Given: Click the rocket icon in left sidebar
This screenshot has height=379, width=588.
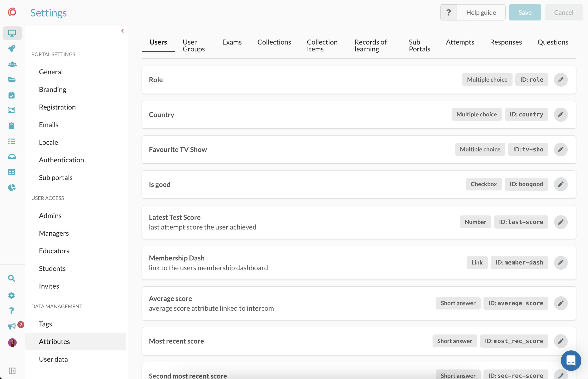Looking at the screenshot, I should tap(12, 49).
